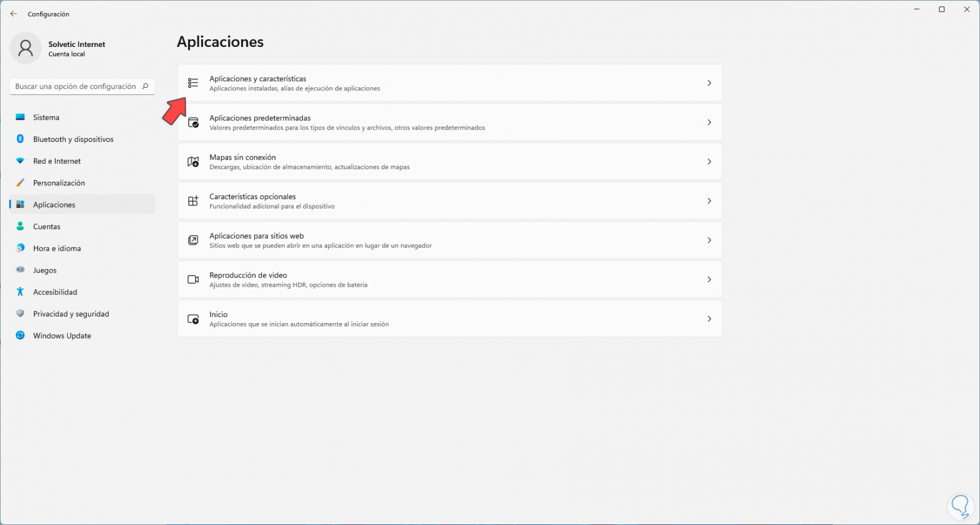
Task: Click the Bluetooth y dispositivos icon
Action: (20, 139)
